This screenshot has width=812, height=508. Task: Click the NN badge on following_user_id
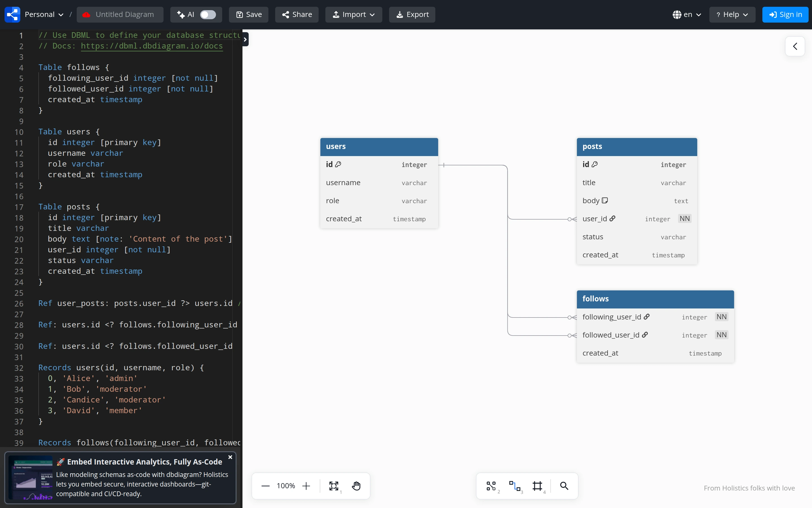[x=721, y=317]
